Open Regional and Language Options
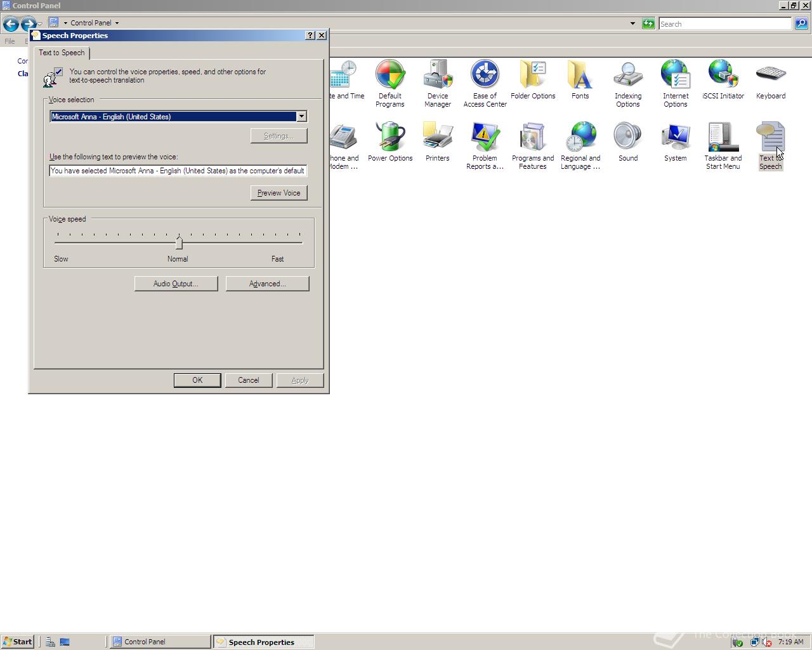Image resolution: width=812 pixels, height=650 pixels. pos(580,145)
